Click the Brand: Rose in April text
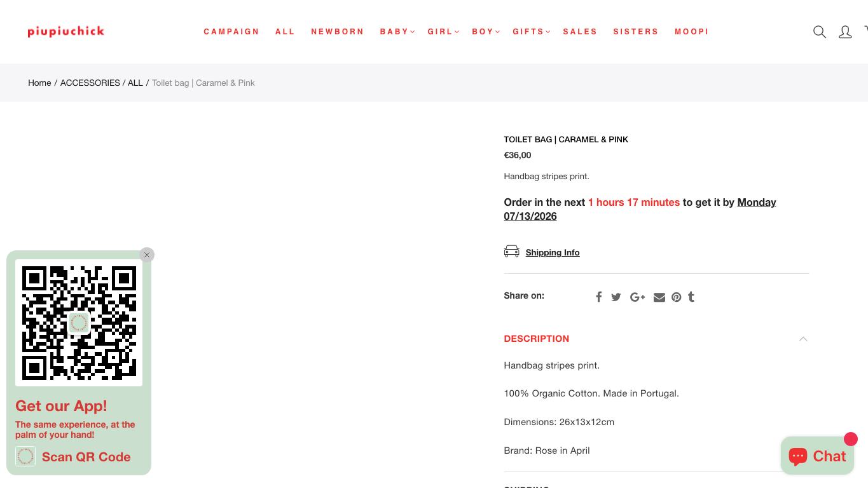Viewport: 868px width, 488px height. [547, 451]
